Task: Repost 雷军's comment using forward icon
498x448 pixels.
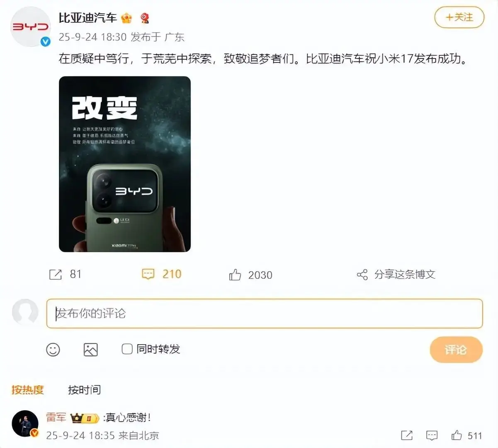Action: point(407,435)
